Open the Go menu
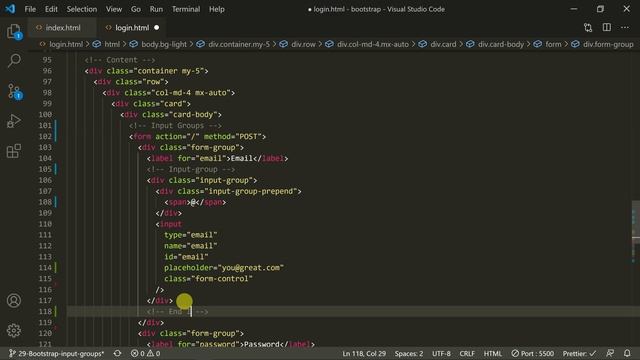This screenshot has width=640, height=360. (x=136, y=9)
